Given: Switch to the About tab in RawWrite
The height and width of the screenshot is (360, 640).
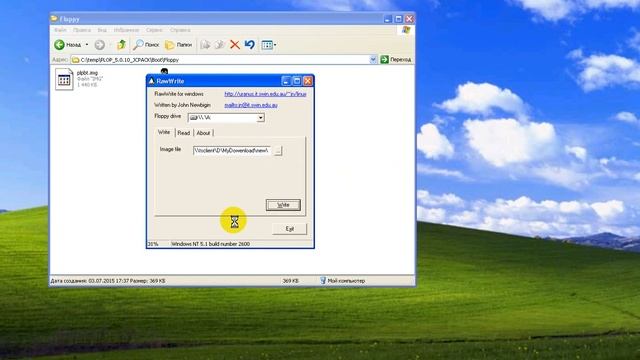Looking at the screenshot, I should tap(203, 133).
